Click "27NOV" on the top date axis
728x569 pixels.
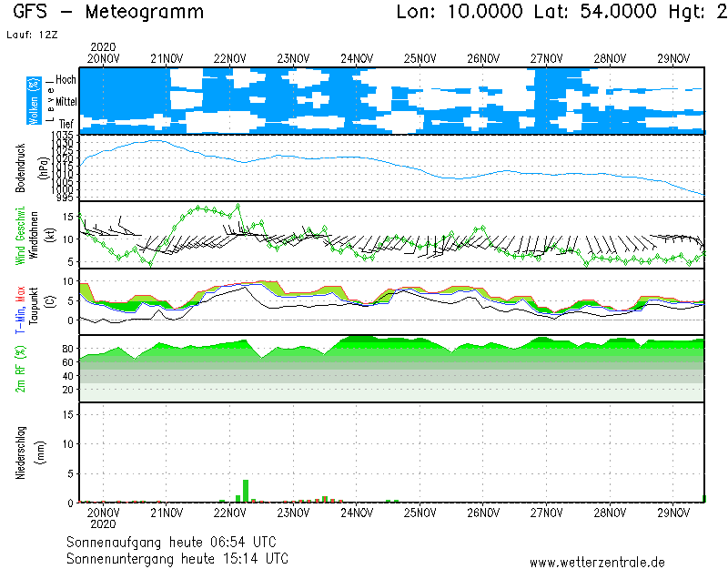(547, 59)
